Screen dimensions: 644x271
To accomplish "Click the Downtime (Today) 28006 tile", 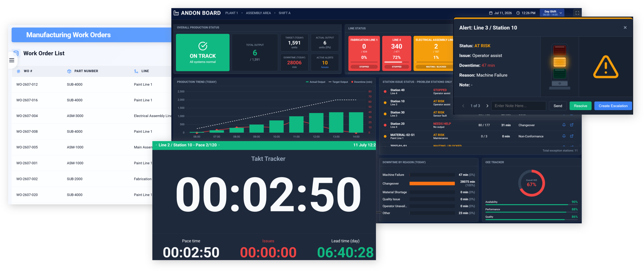I will 294,62.
